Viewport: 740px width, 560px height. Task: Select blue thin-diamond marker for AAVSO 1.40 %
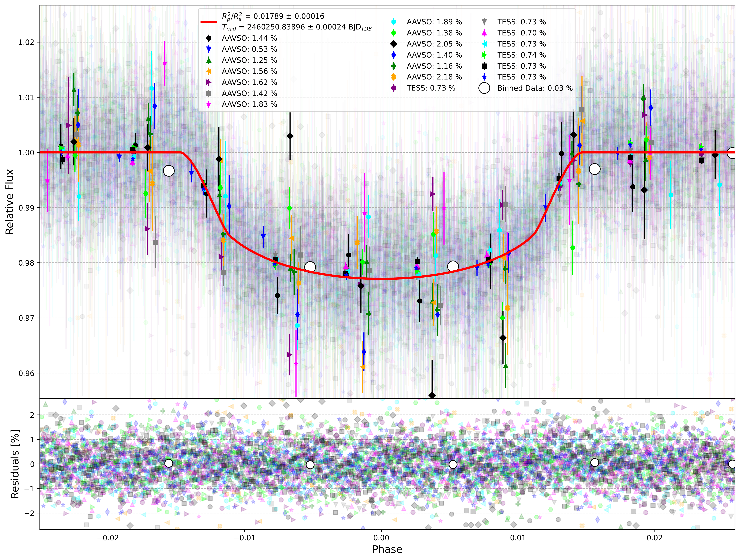click(394, 55)
